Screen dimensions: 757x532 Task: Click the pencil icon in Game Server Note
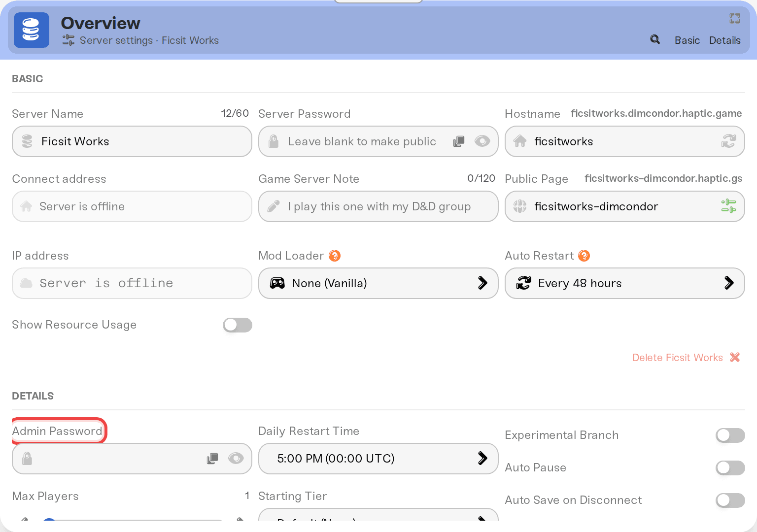(x=274, y=206)
